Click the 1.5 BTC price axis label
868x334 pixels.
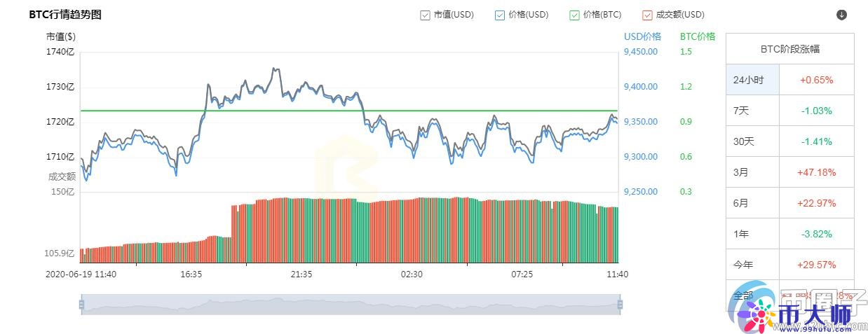click(x=686, y=52)
